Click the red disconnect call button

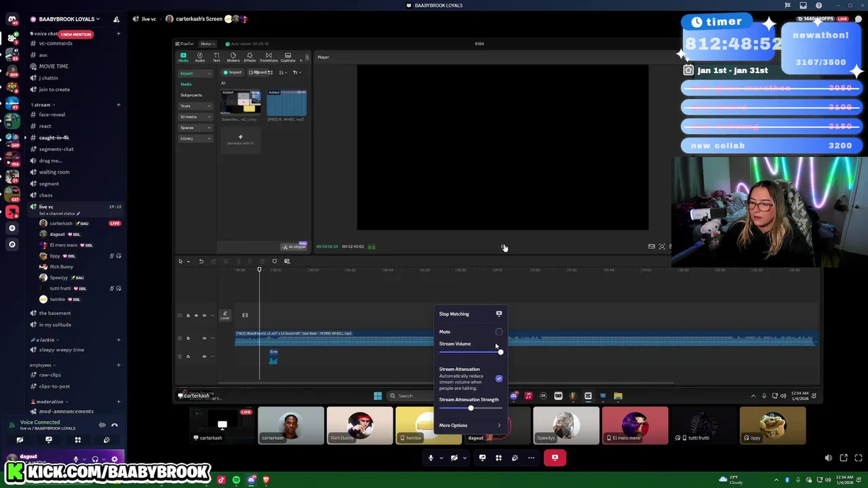pyautogui.click(x=555, y=457)
